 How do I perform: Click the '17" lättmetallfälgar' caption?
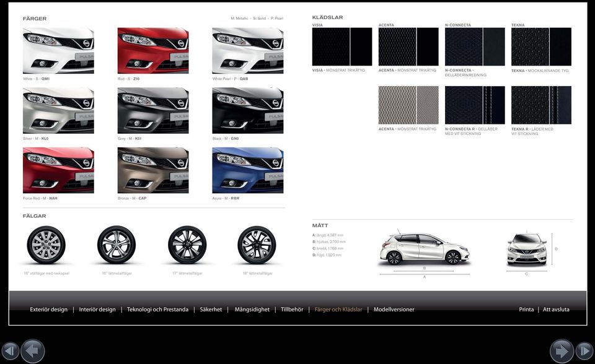(x=187, y=273)
